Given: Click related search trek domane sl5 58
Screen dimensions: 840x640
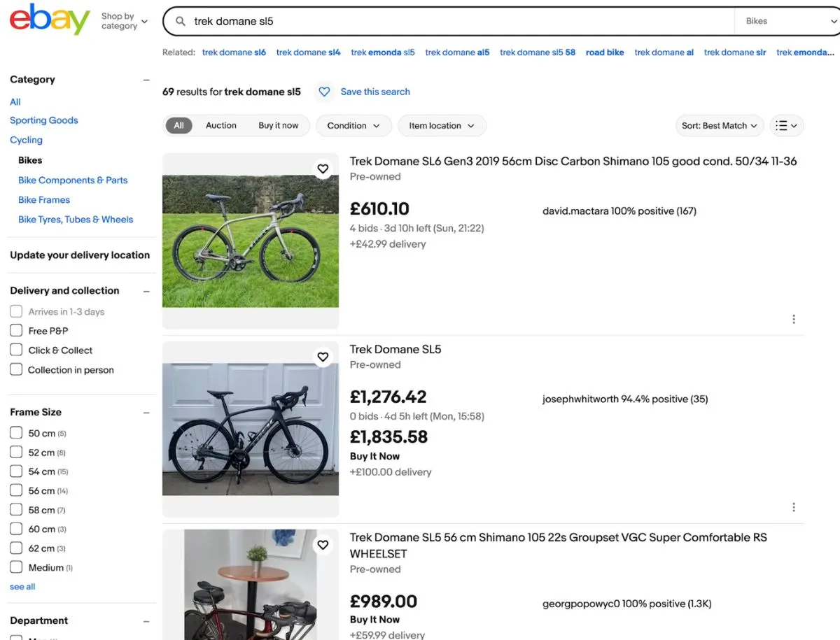Looking at the screenshot, I should pos(538,52).
